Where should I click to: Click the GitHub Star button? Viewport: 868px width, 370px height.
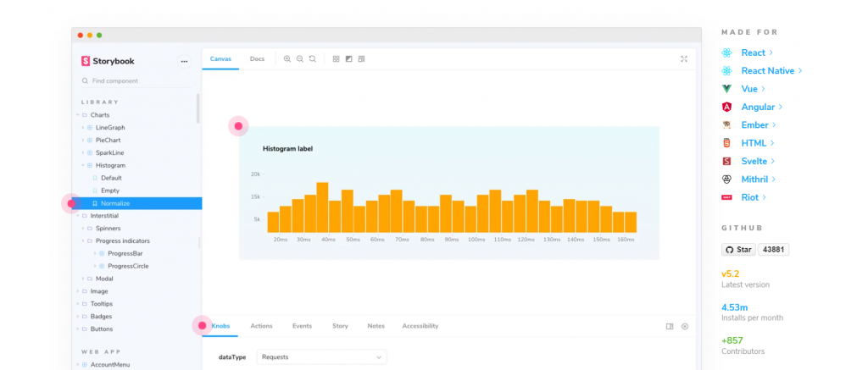pos(737,250)
